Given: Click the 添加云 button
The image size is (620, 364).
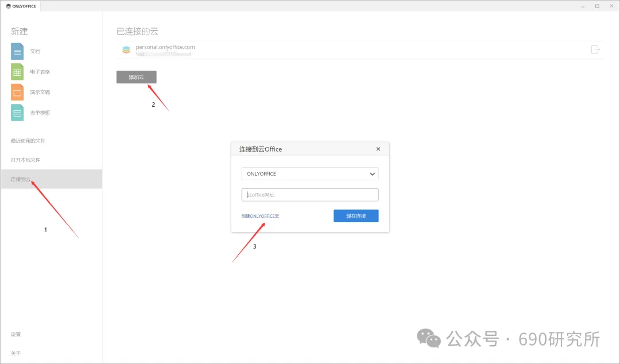Looking at the screenshot, I should [137, 77].
